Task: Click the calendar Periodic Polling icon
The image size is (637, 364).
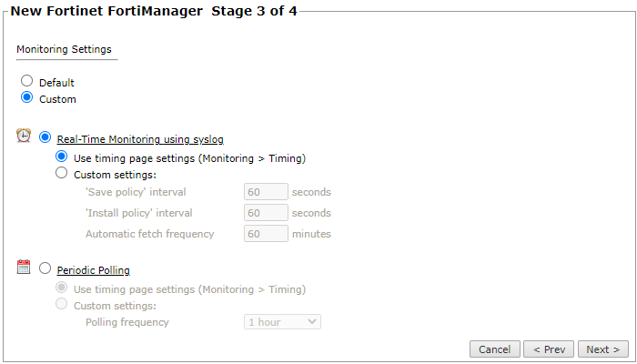Action: (x=25, y=268)
